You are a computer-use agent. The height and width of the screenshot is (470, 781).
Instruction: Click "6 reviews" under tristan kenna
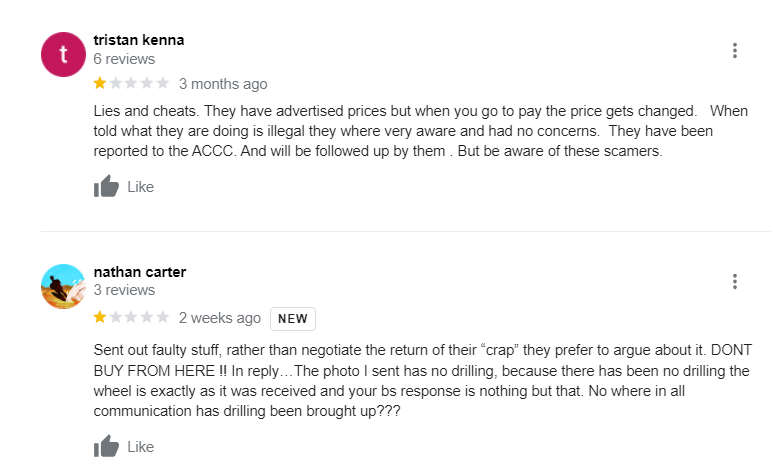point(124,59)
